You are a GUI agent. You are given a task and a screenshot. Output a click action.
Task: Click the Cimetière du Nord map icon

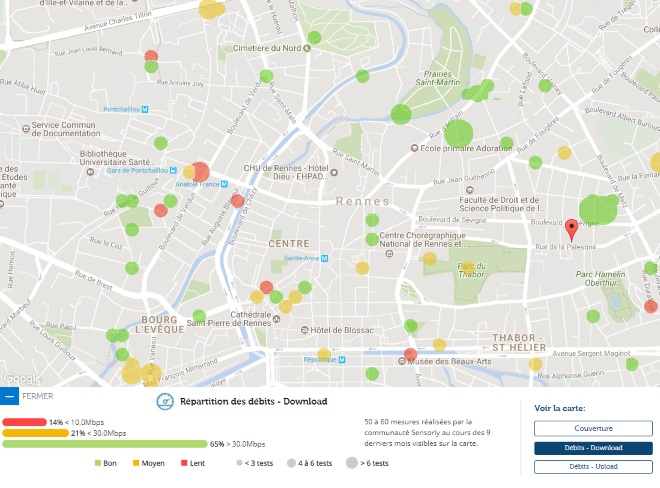pos(226,47)
